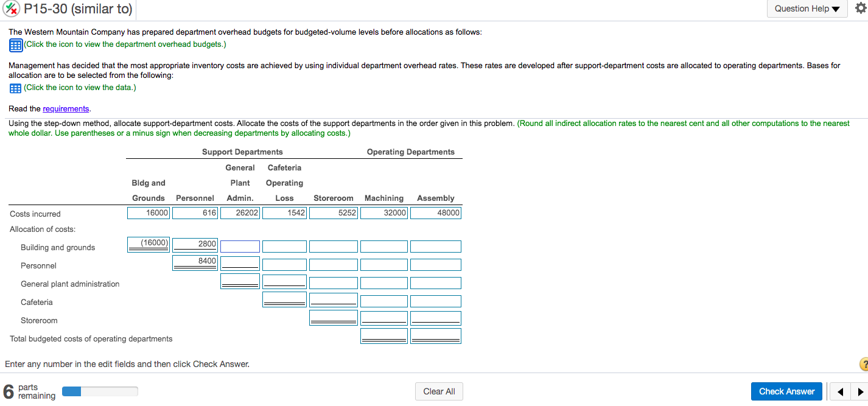Go to next part with right arrow
The width and height of the screenshot is (868, 406).
pyautogui.click(x=861, y=391)
